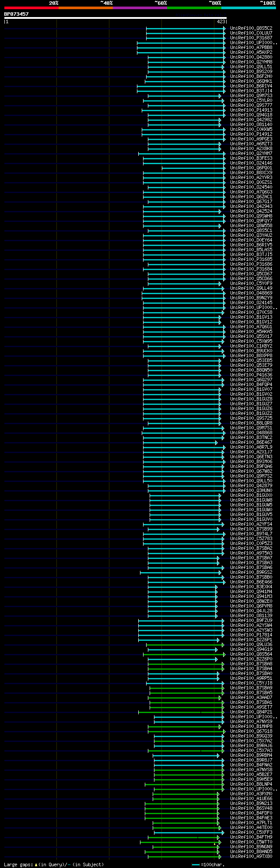Select the UniRef100_B9UCK0 label

(251, 351)
